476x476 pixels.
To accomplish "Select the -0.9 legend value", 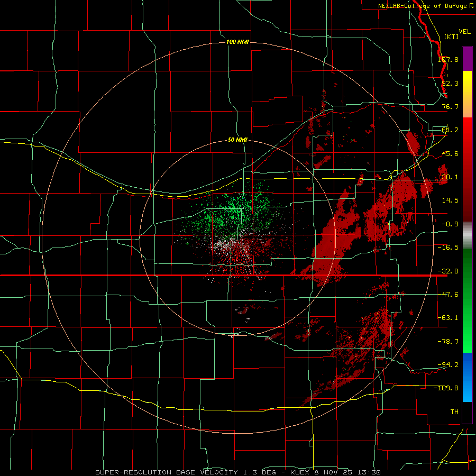I will click(450, 224).
